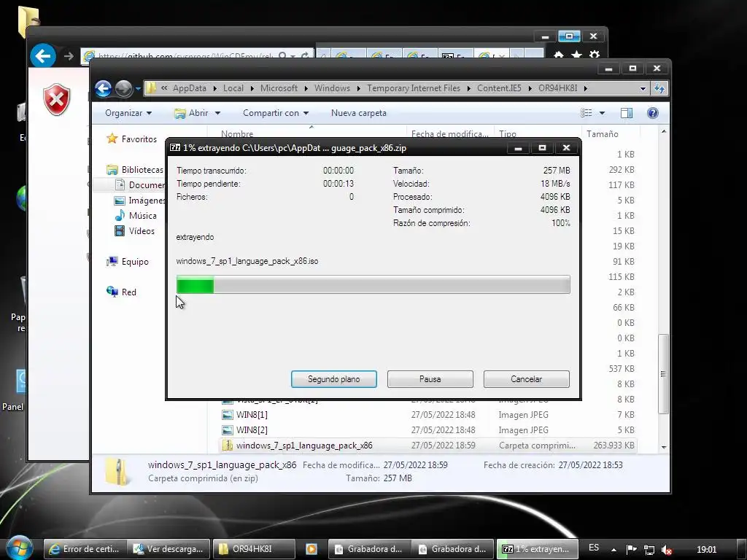
Task: Open Música library
Action: (136, 216)
